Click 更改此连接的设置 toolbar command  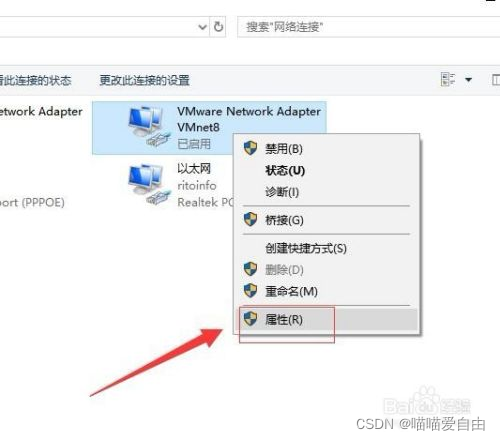click(x=145, y=80)
